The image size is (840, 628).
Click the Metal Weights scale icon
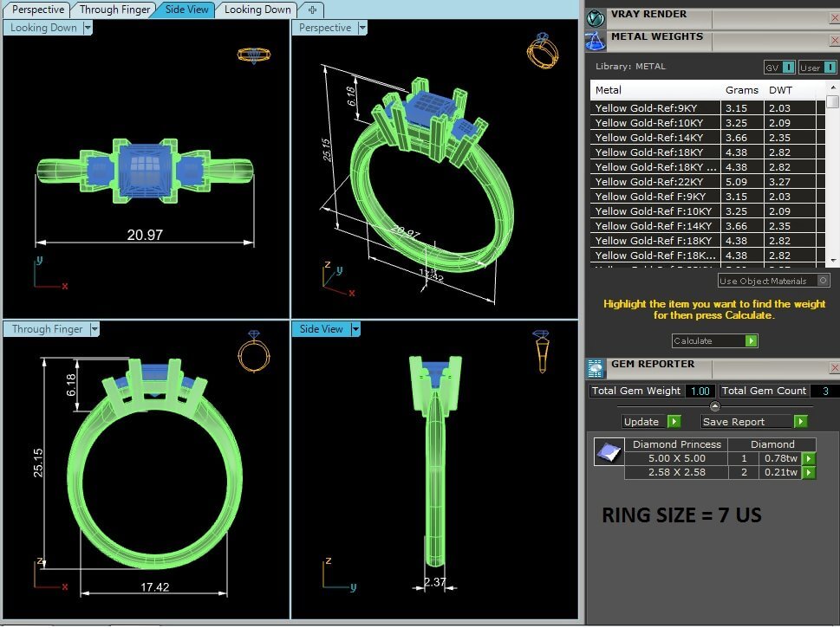[596, 41]
